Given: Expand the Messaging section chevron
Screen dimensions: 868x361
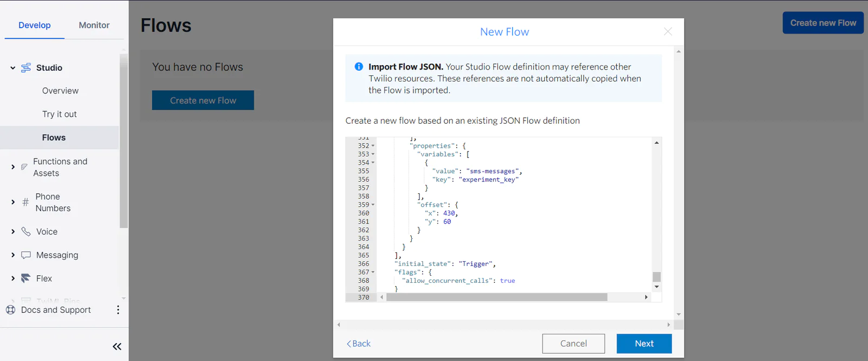Looking at the screenshot, I should point(13,255).
